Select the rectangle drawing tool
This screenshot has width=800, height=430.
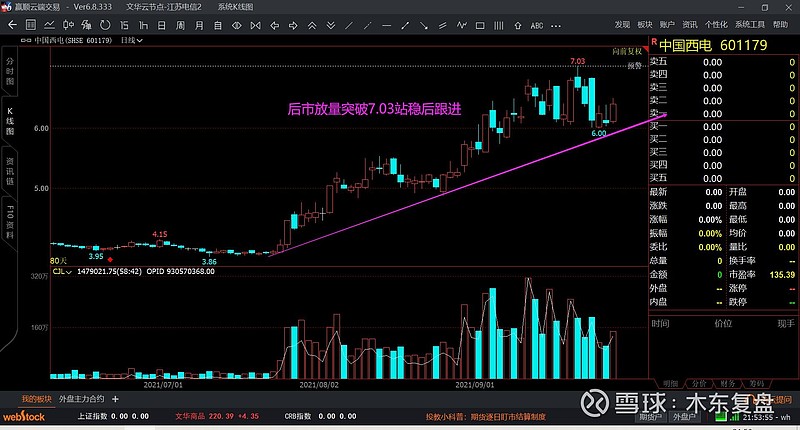pos(480,25)
